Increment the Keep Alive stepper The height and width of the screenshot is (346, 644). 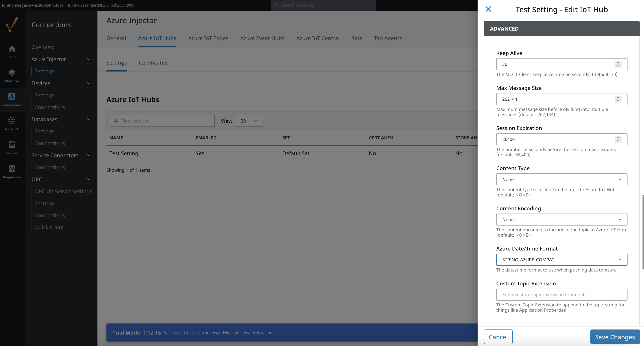coord(618,62)
